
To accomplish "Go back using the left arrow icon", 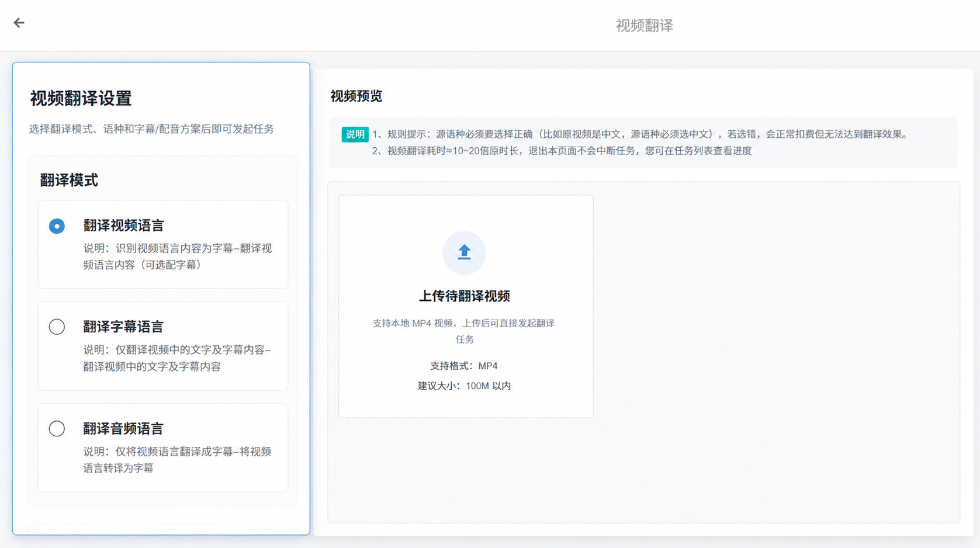I will 19,23.
